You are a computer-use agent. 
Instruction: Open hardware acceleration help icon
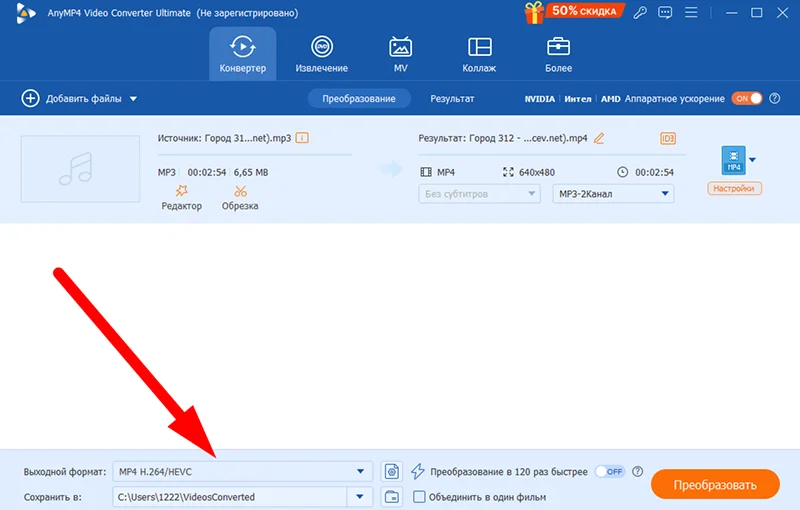(x=774, y=98)
